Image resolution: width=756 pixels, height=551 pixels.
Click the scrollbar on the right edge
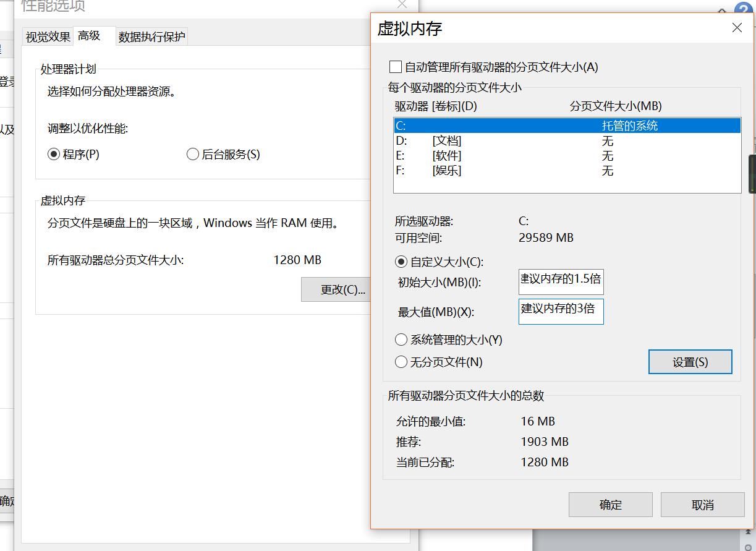(752, 173)
